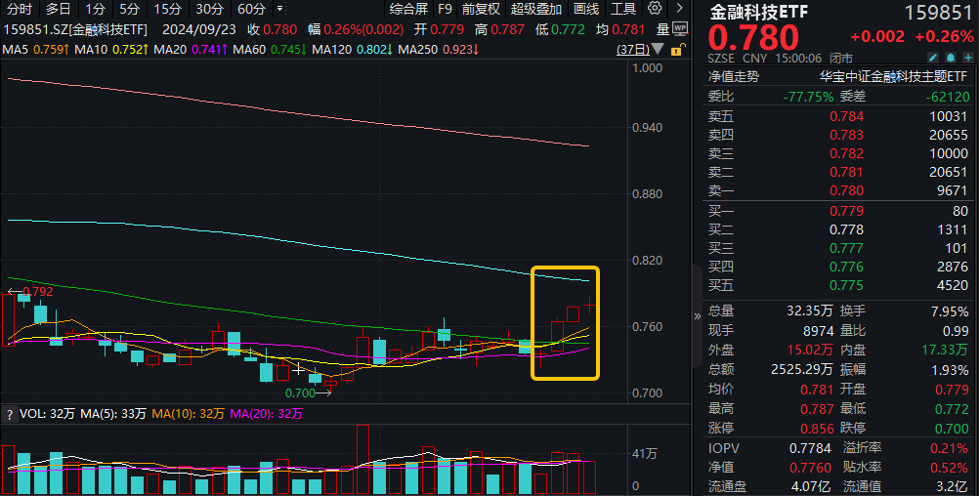The image size is (980, 496).
Task: Click the IOPV 0.7784 value
Action: [x=810, y=448]
